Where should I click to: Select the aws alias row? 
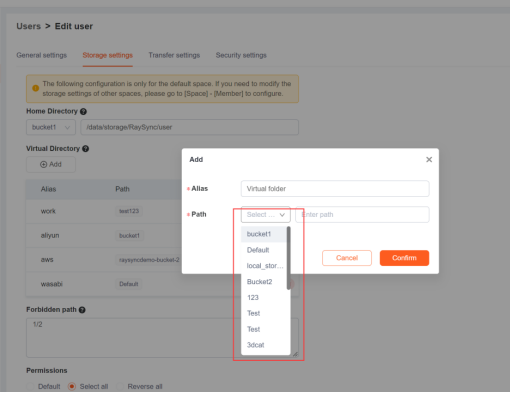tap(104, 260)
